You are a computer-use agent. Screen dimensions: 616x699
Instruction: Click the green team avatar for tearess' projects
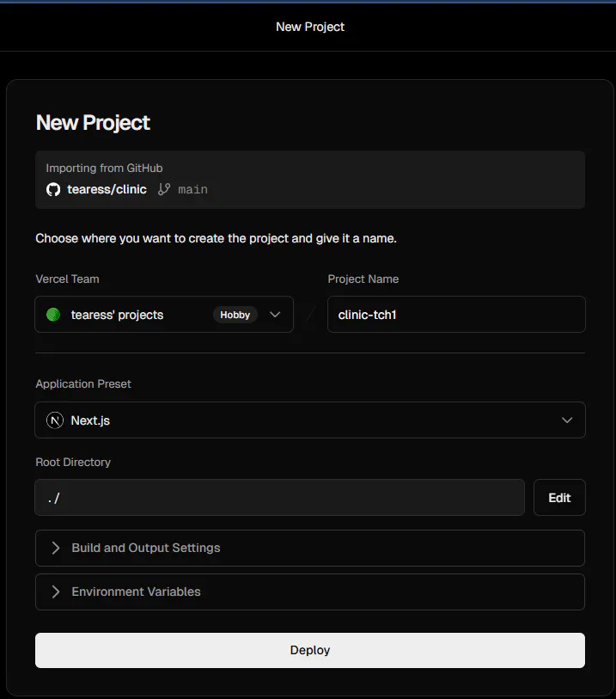coord(53,315)
